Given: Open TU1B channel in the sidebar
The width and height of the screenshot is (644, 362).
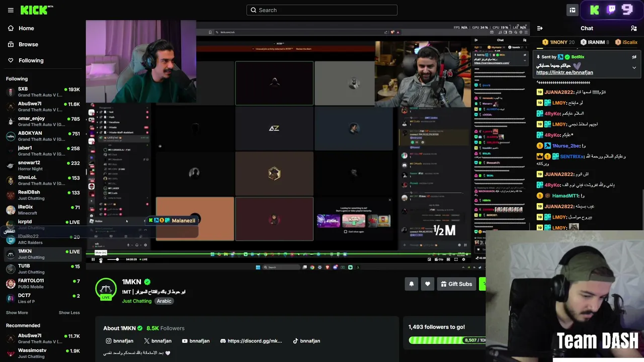Looking at the screenshot, I should pyautogui.click(x=43, y=268).
